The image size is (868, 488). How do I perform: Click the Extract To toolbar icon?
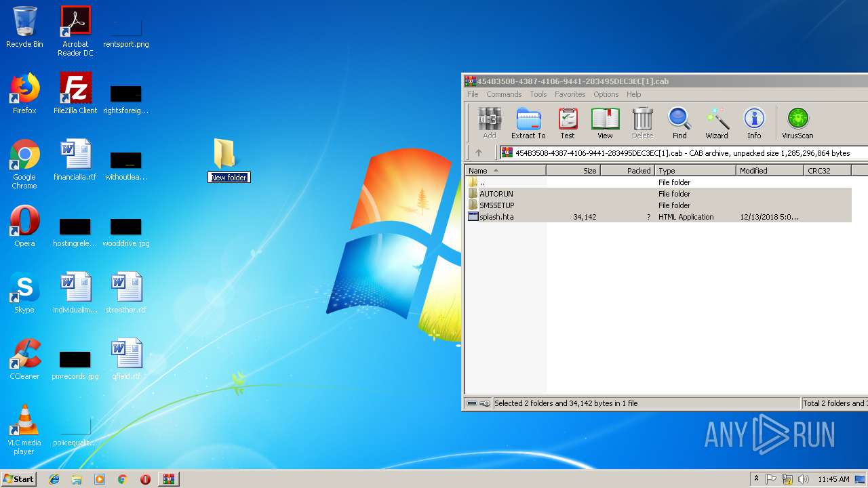click(x=528, y=123)
